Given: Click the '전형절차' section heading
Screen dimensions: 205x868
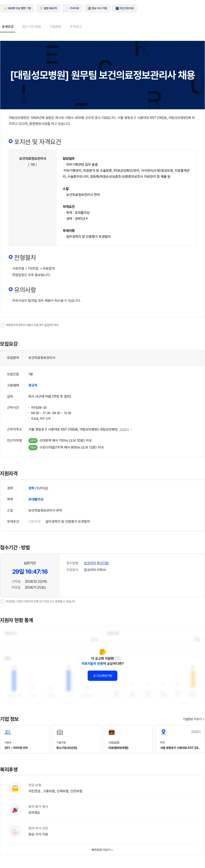Looking at the screenshot, I should 25,258.
